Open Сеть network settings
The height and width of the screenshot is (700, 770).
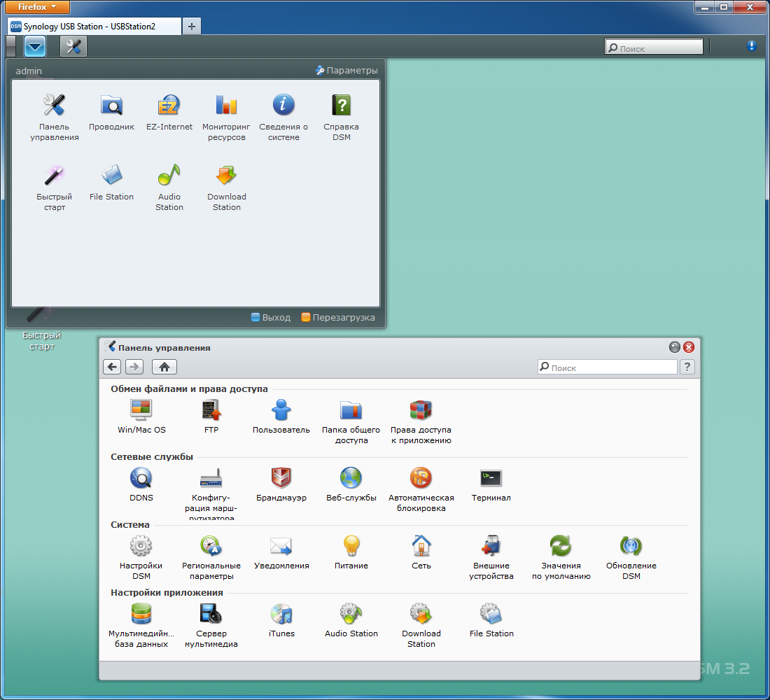tap(421, 552)
